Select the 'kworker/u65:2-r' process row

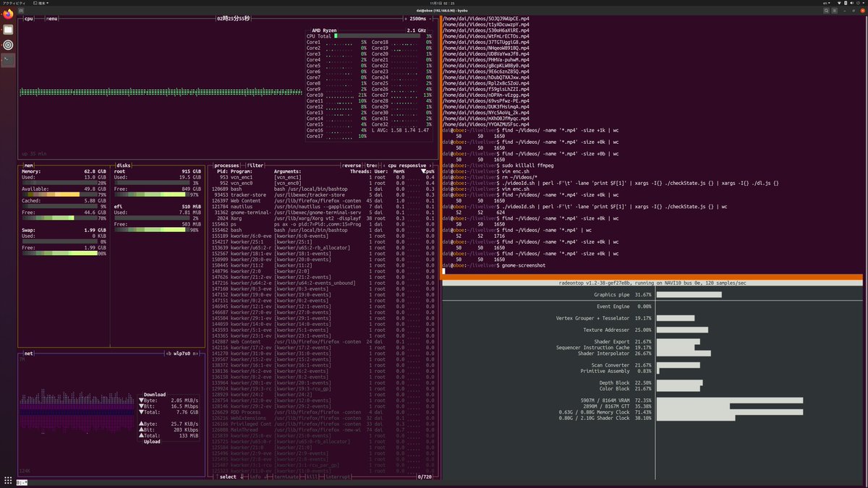click(323, 247)
